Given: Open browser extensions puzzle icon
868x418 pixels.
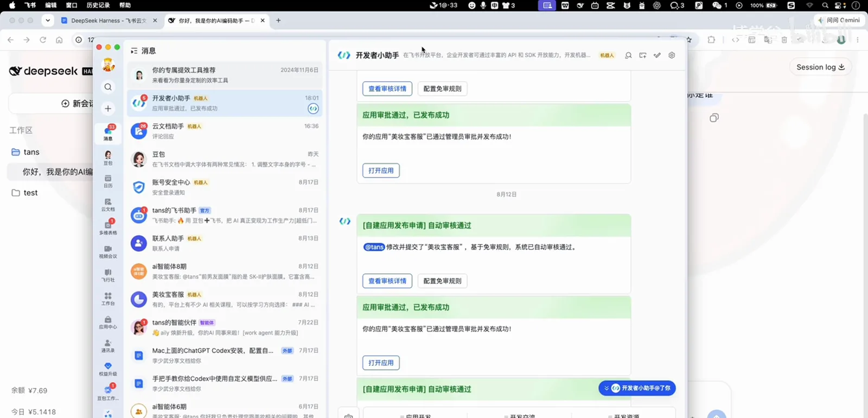Looking at the screenshot, I should point(711,40).
